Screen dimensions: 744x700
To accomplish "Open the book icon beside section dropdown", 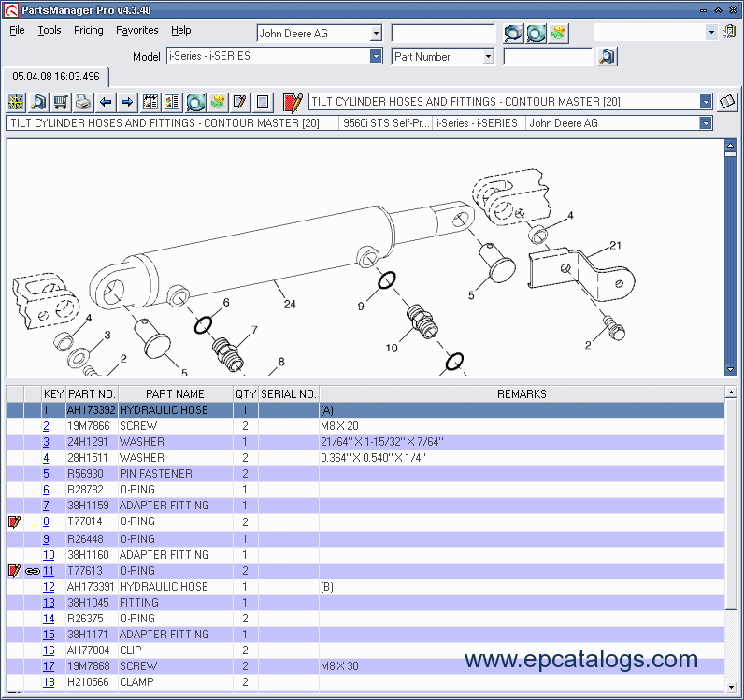I will pos(727,102).
